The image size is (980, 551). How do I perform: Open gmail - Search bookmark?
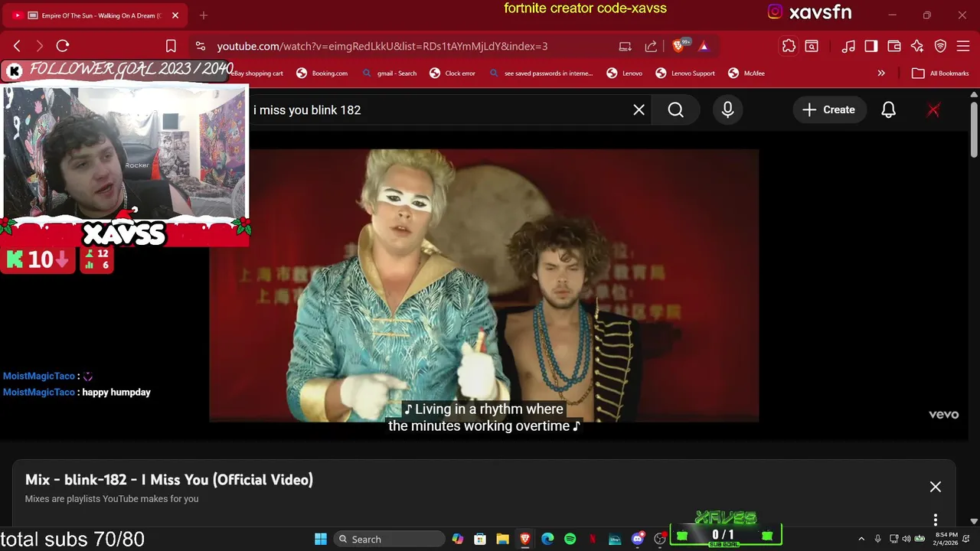pyautogui.click(x=389, y=73)
